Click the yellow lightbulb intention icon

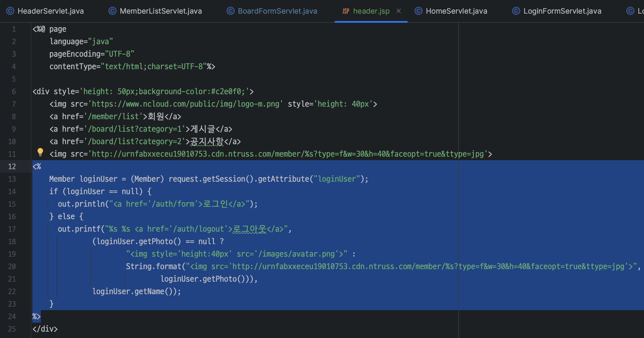coord(40,152)
